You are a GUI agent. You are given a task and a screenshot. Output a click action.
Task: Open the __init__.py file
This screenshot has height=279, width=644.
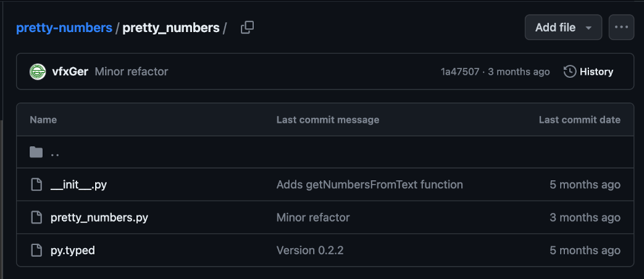pos(79,185)
